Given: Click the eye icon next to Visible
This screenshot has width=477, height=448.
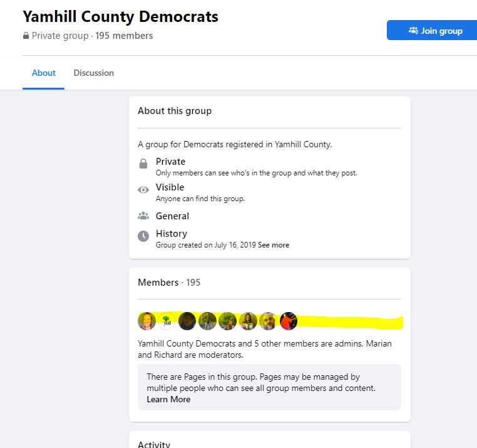Looking at the screenshot, I should click(x=143, y=190).
